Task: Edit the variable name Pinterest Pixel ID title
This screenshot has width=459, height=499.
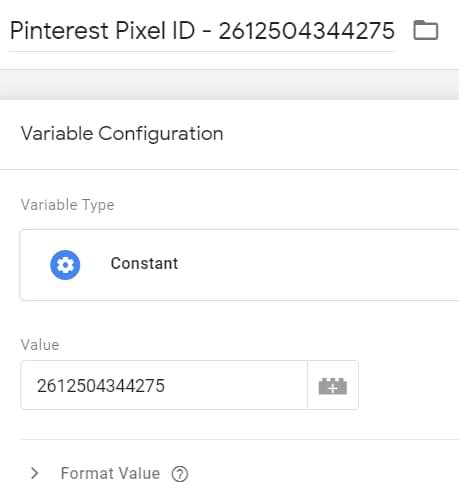Action: click(x=202, y=31)
